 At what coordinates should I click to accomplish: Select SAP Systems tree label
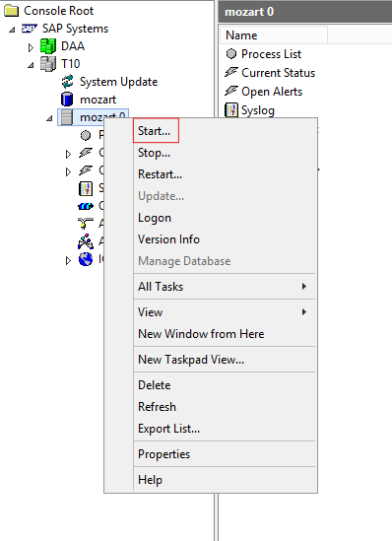[75, 29]
